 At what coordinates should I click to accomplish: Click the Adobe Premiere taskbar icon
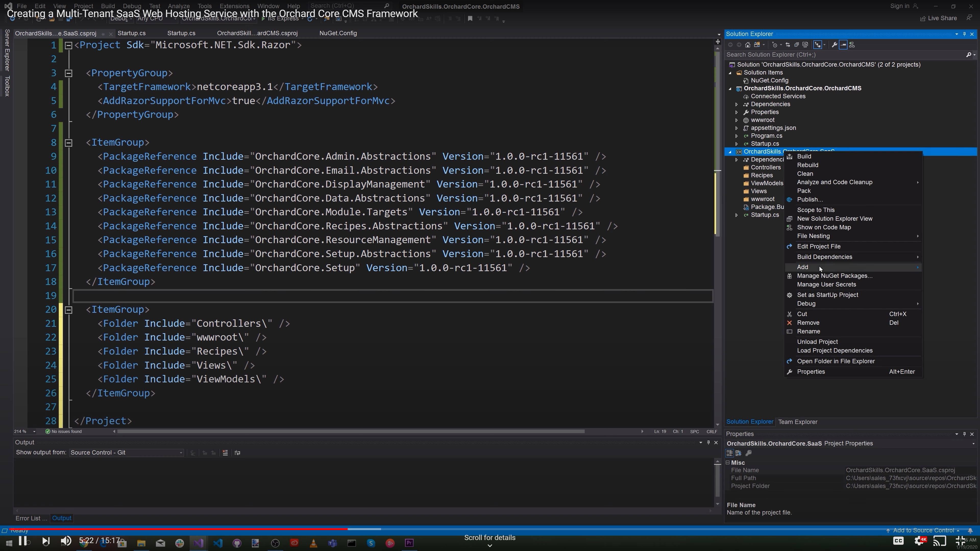click(x=409, y=543)
